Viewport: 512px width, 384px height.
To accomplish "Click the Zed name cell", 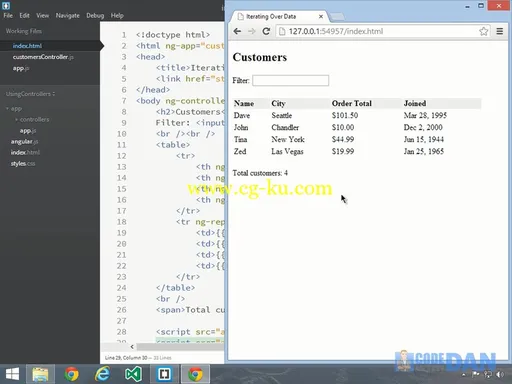I will point(240,151).
